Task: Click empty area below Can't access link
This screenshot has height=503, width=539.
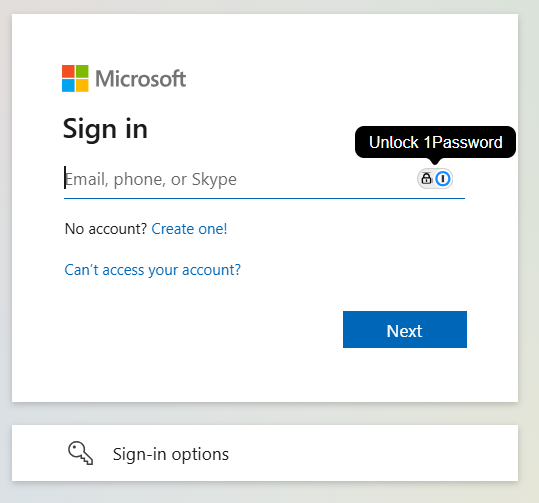Action: pyautogui.click(x=172, y=327)
